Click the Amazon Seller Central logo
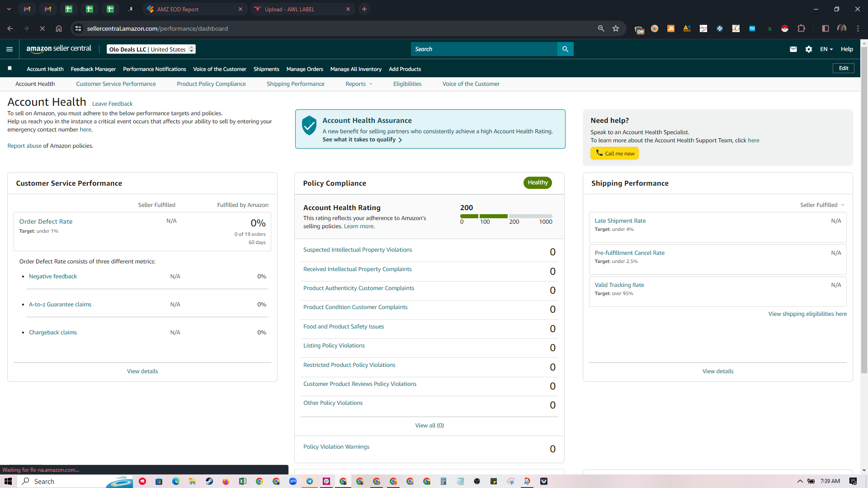The width and height of the screenshot is (868, 488). click(59, 49)
